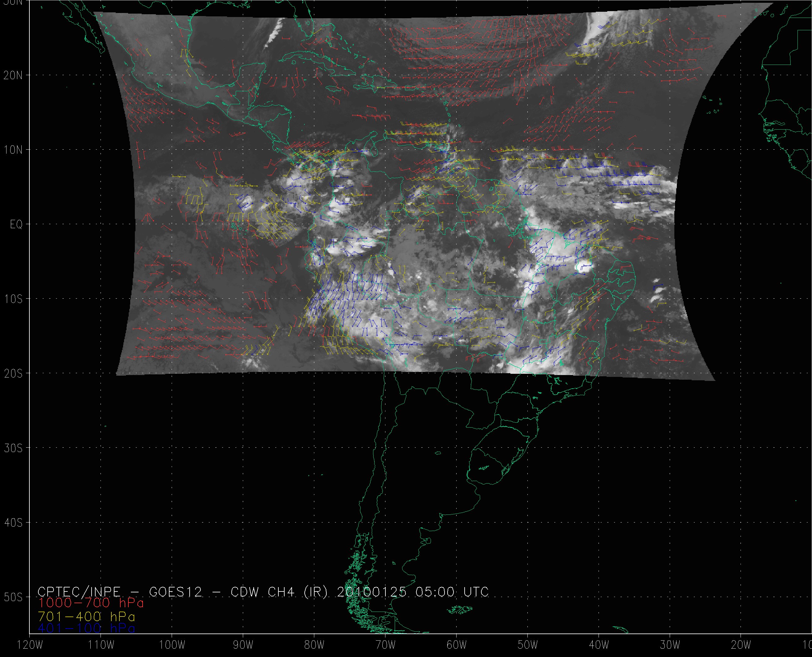Viewport: 812px width, 657px height.
Task: Click the 20S latitude axis label
Action: pos(13,373)
